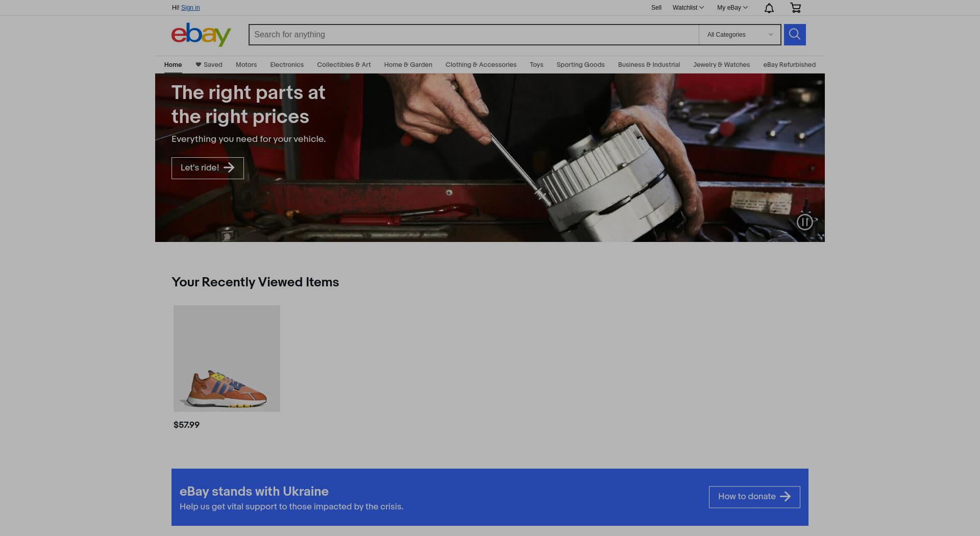Click the 'eBay stands with Ukraine' heading
This screenshot has width=980, height=536.
254,492
